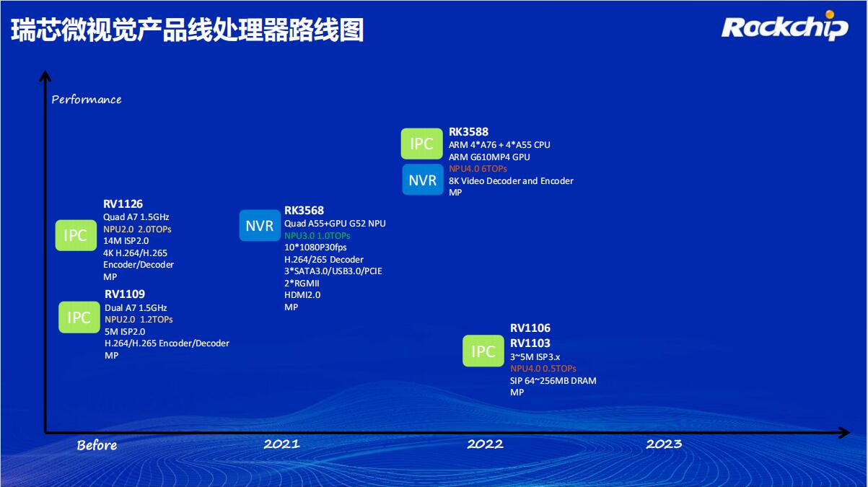Select the 2021 timeline label
Screen dimensions: 868x487
tap(281, 444)
